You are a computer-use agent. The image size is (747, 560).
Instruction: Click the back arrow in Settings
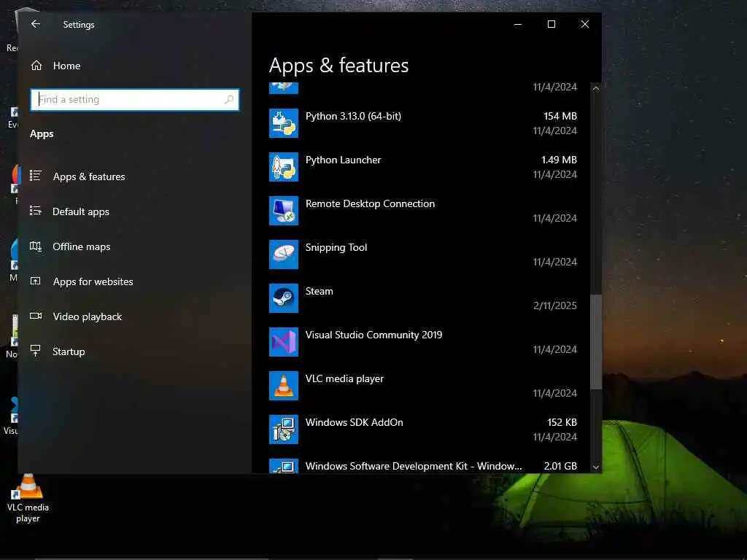click(x=36, y=24)
